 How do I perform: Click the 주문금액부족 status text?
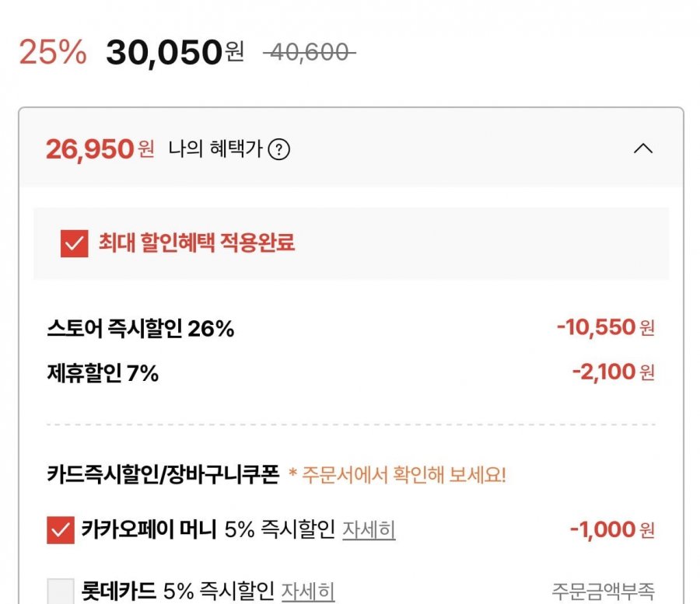[x=603, y=591]
